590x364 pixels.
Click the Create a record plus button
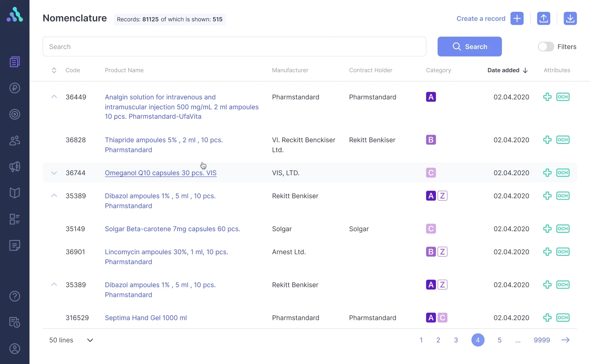tap(517, 19)
